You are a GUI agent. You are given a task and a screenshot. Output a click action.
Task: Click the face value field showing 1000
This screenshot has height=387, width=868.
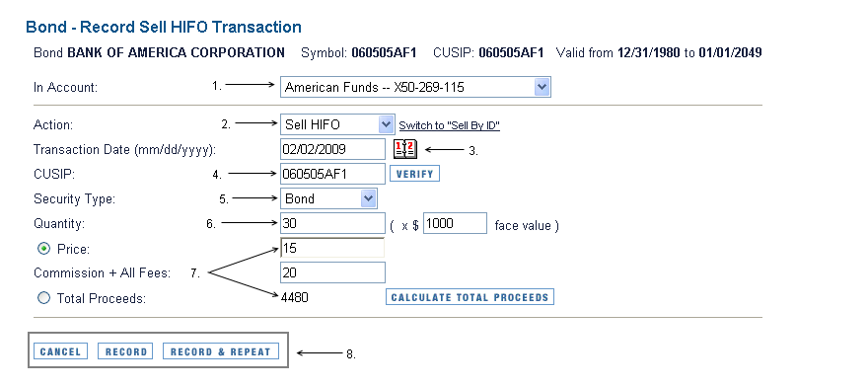(455, 223)
